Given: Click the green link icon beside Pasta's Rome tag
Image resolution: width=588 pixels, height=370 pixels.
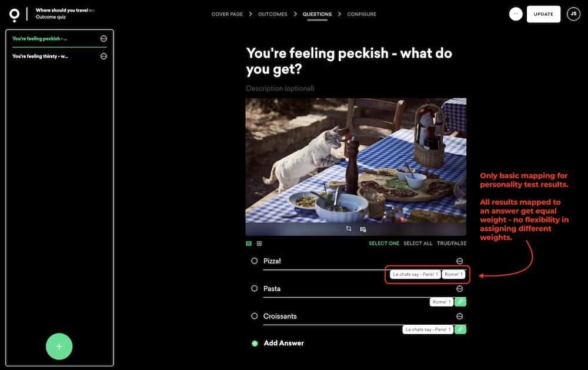Looking at the screenshot, I should (460, 302).
